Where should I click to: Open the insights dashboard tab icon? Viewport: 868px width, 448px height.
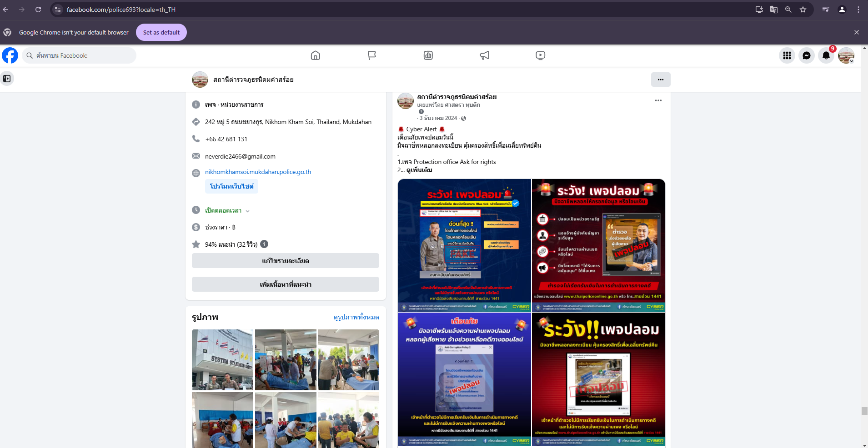428,55
